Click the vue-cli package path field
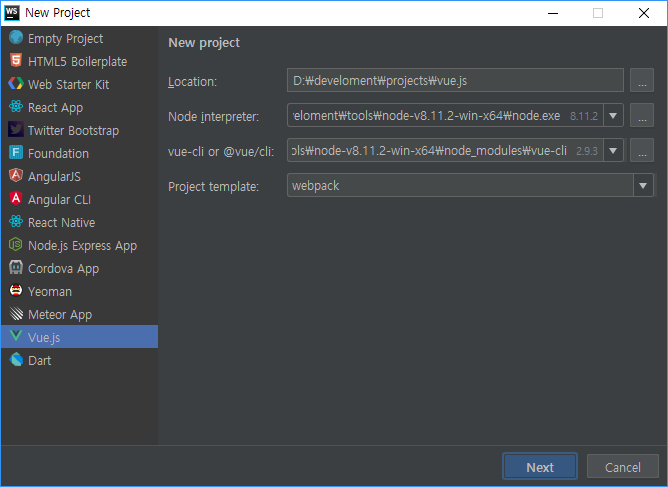Viewport: 668px width, 487px height. (445, 150)
